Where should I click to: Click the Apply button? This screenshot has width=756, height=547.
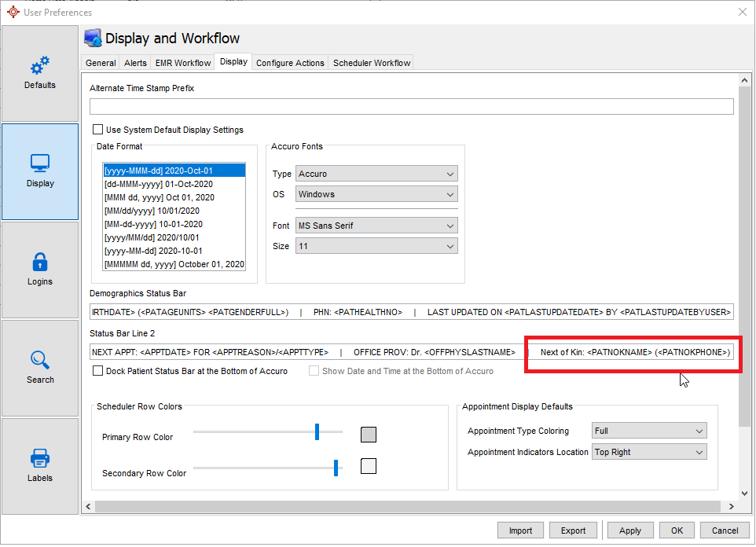pos(629,530)
